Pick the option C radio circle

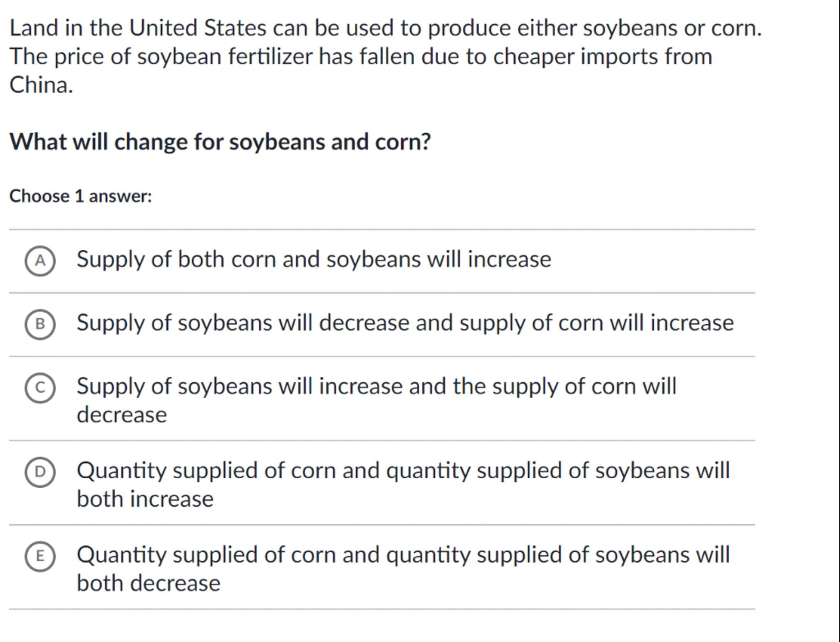pyautogui.click(x=40, y=388)
